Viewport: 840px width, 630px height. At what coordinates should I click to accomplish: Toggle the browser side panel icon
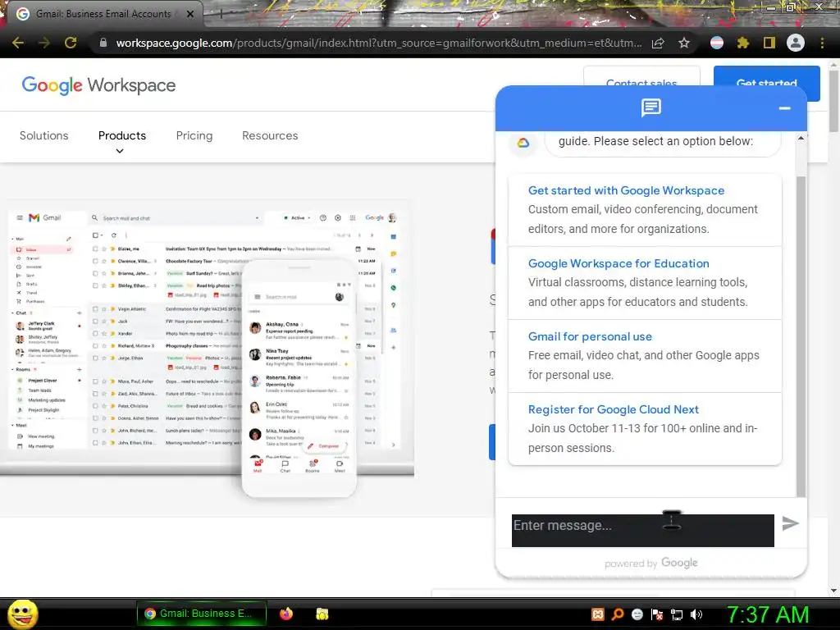(x=769, y=43)
